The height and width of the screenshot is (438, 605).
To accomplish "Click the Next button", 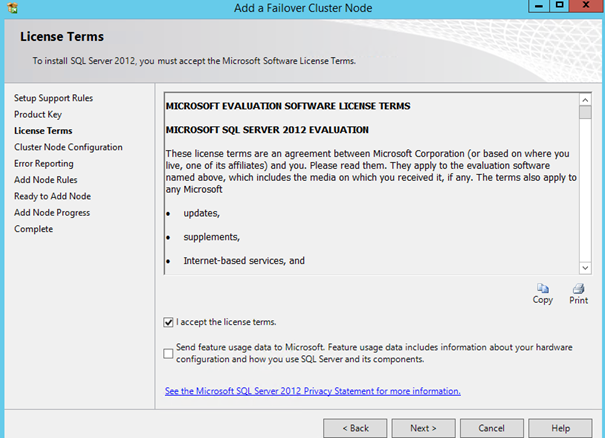I will pos(423,428).
